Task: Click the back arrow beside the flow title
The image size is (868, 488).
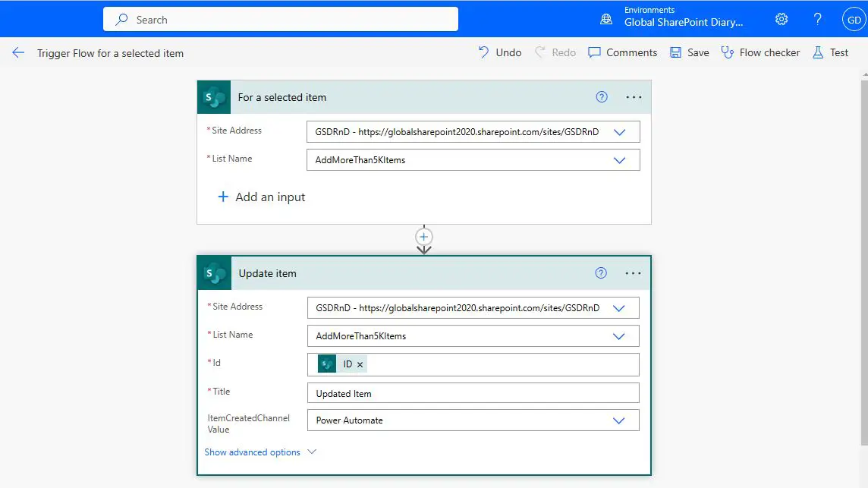Action: [x=18, y=52]
